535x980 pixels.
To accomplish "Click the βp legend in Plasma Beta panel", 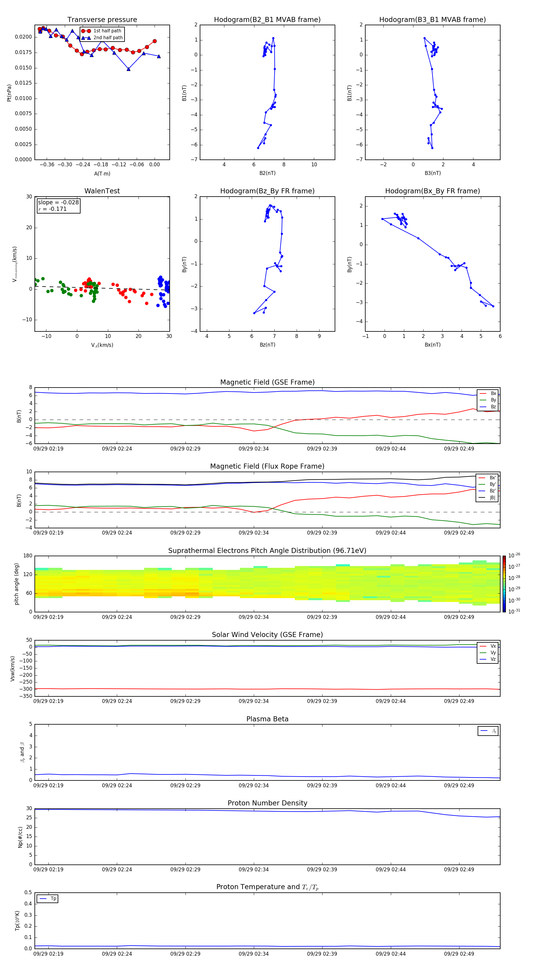I will click(x=488, y=731).
